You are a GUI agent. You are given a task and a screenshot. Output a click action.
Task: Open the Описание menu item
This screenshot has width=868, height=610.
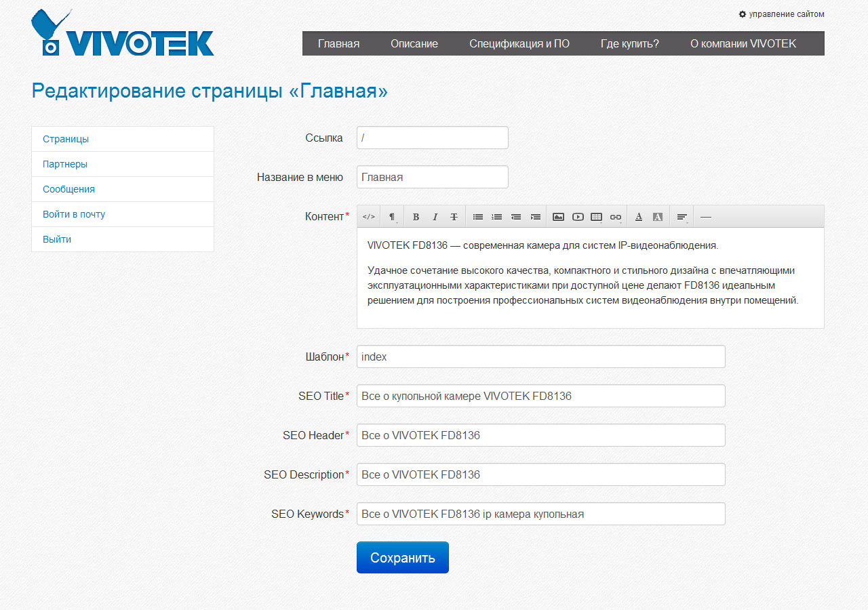414,43
